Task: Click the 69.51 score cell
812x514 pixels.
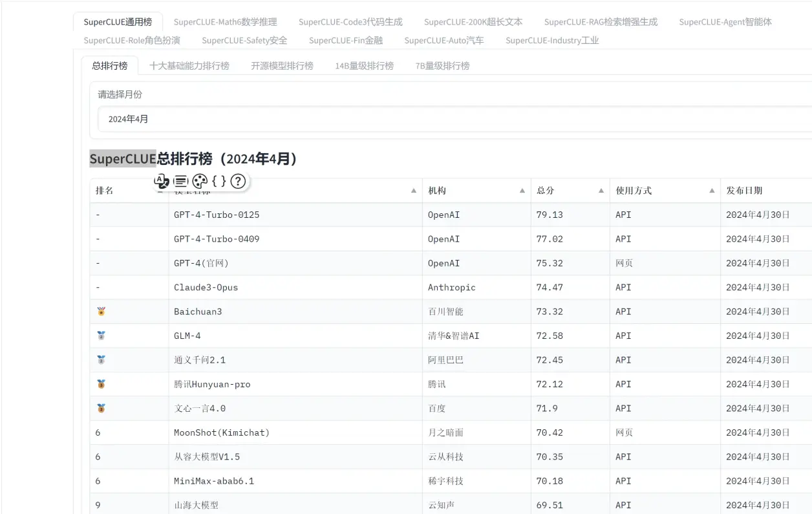Action: pyautogui.click(x=570, y=505)
